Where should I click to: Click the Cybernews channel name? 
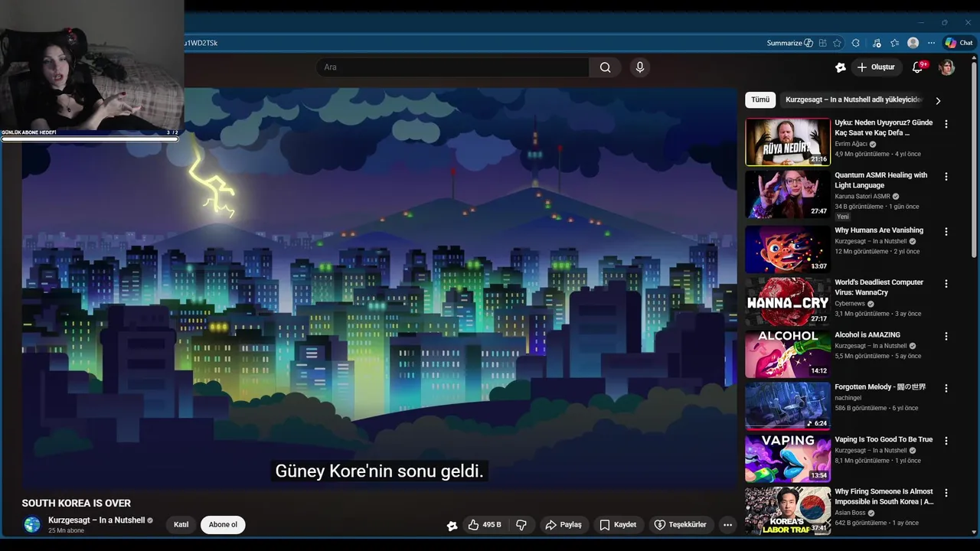(850, 304)
